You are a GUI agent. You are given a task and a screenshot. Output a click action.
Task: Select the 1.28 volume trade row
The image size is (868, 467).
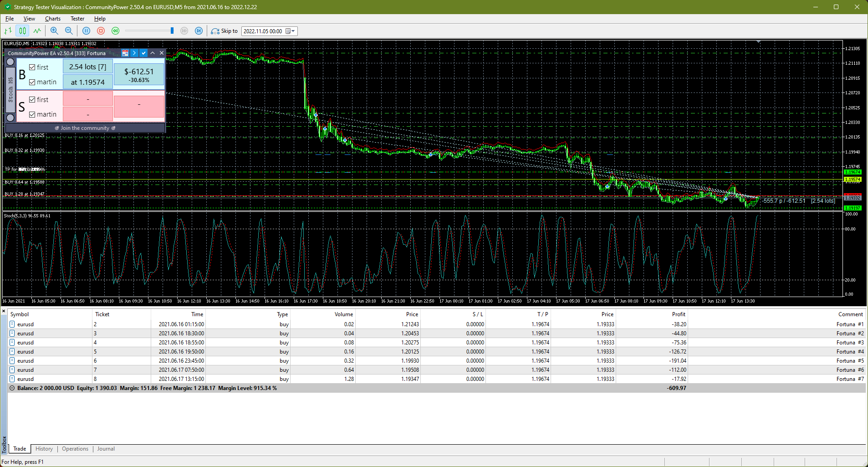pos(436,379)
